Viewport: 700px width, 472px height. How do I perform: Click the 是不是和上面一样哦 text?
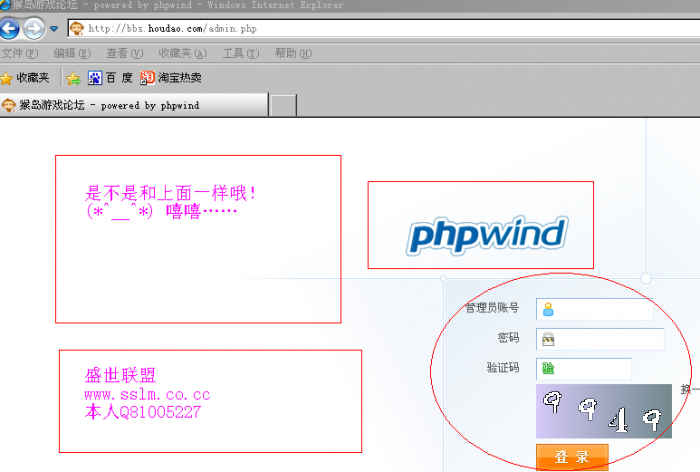point(170,193)
